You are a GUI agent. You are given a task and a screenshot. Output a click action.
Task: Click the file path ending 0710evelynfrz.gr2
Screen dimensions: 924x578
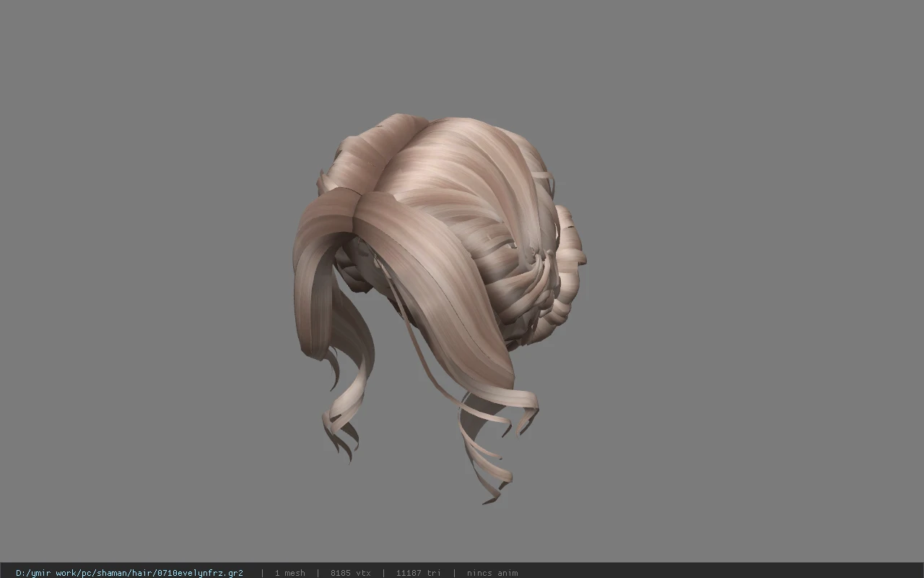pyautogui.click(x=129, y=573)
